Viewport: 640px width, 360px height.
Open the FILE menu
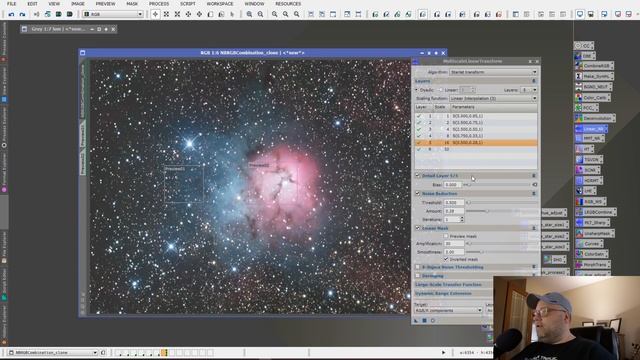(11, 4)
